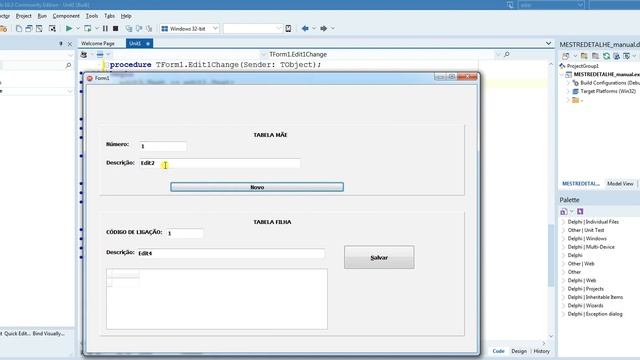Pin the left panel with the pushpin icon
Screen dimensions: 640x360
[x=61, y=44]
